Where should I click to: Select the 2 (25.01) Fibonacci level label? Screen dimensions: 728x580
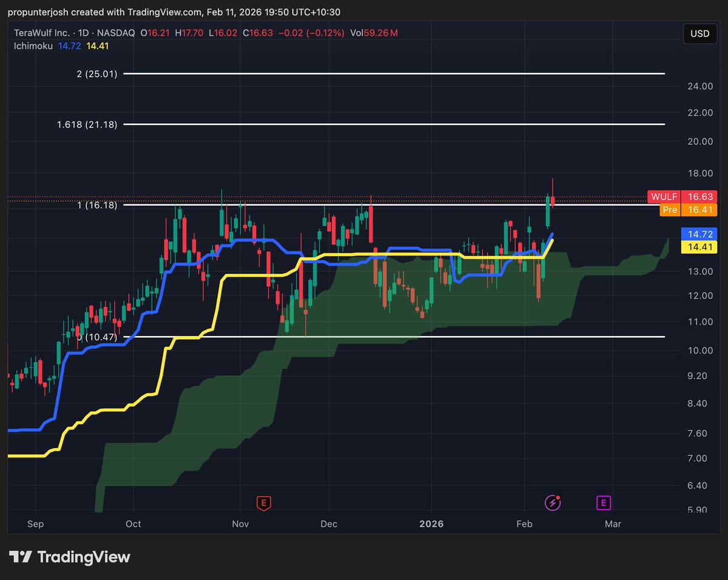(96, 74)
